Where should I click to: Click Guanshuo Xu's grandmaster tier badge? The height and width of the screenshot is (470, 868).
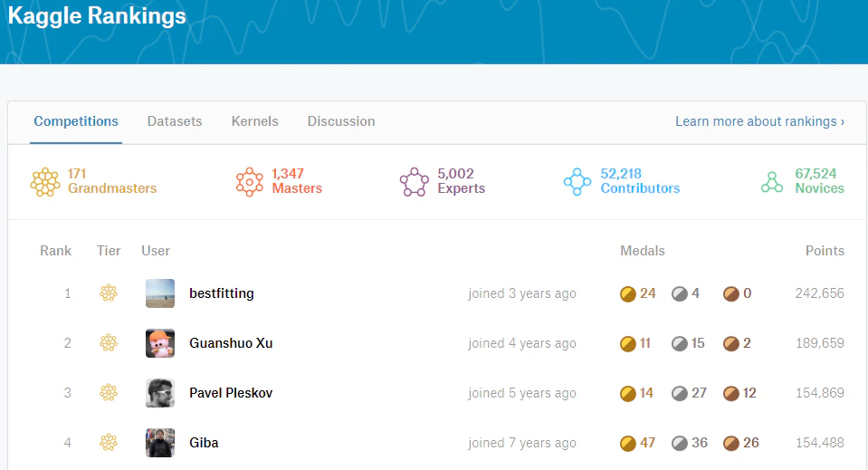coord(109,342)
